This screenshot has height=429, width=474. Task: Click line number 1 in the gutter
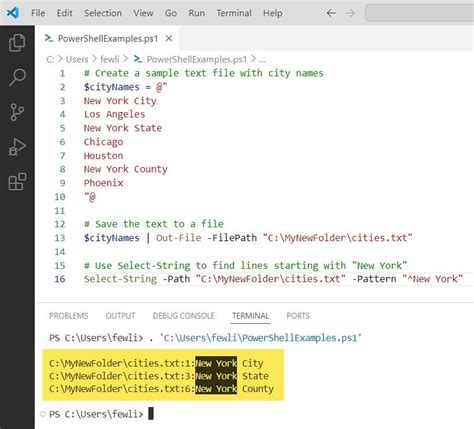click(62, 73)
